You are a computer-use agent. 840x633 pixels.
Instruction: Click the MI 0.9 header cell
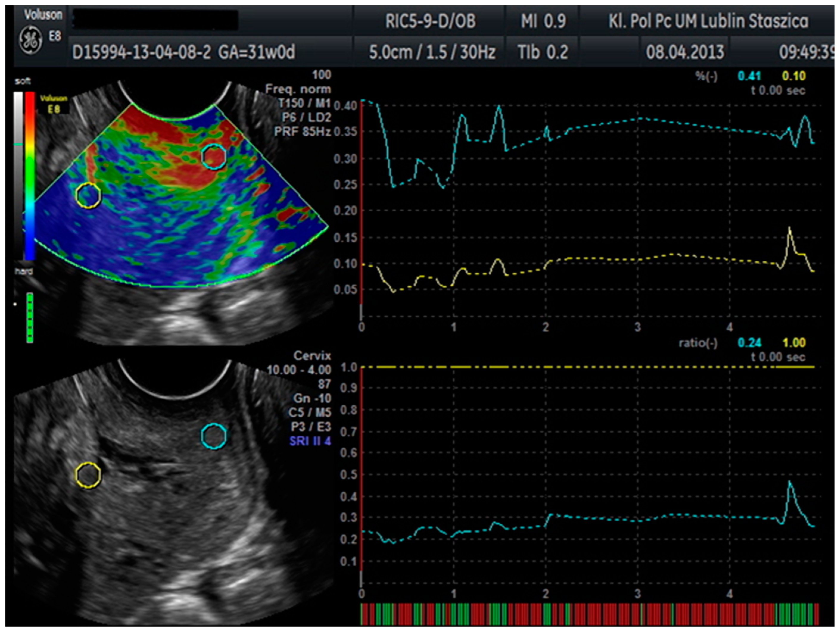pos(543,21)
